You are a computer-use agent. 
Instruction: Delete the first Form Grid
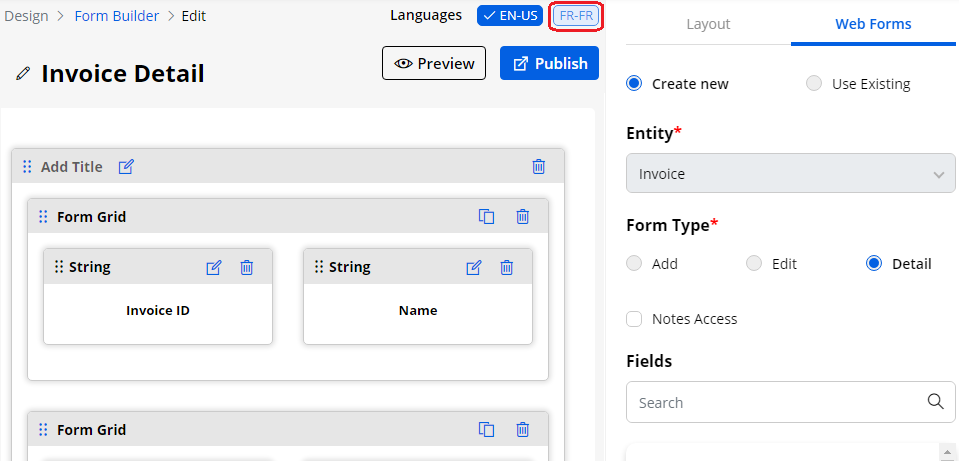pyautogui.click(x=522, y=217)
